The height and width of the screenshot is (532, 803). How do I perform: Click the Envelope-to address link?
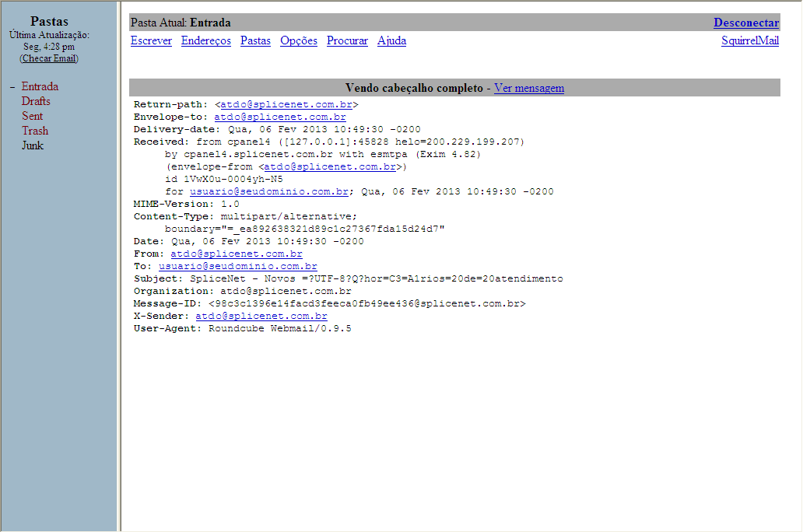pyautogui.click(x=280, y=117)
